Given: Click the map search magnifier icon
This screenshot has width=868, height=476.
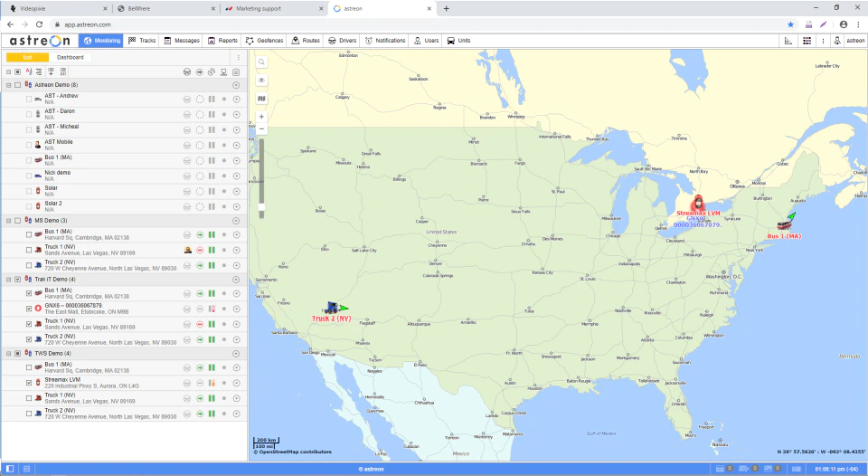Looking at the screenshot, I should coord(261,62).
